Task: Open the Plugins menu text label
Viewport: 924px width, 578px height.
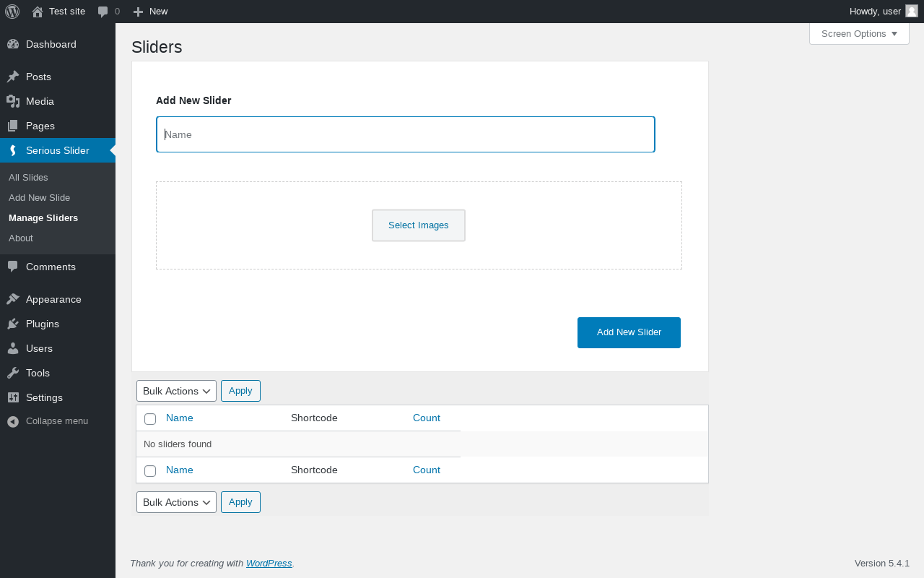Action: pyautogui.click(x=43, y=324)
